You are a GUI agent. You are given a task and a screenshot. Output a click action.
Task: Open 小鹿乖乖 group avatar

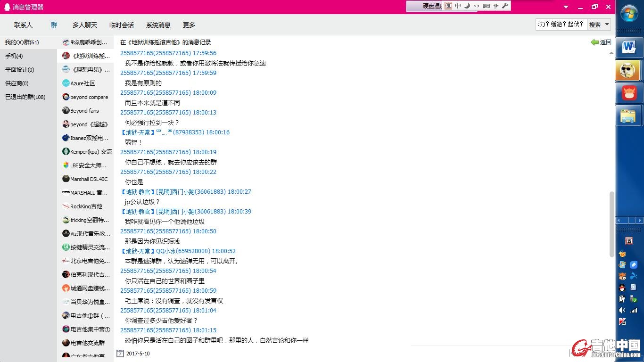point(66,42)
